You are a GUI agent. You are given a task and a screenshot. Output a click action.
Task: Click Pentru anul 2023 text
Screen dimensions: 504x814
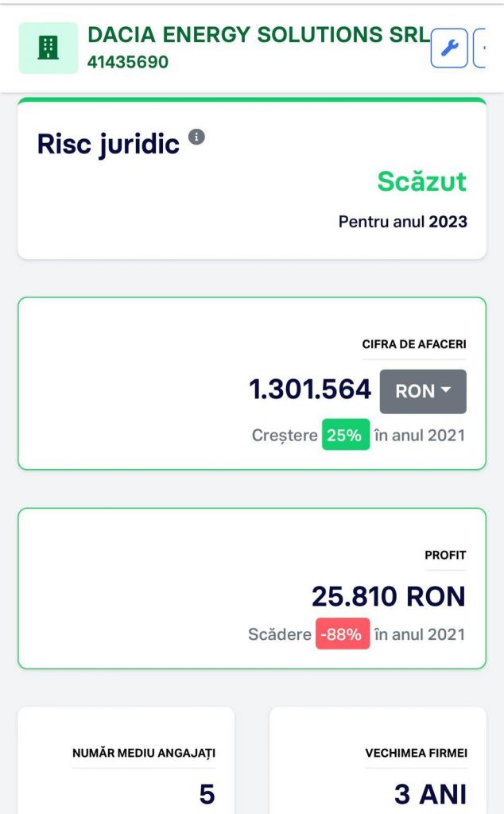(403, 222)
